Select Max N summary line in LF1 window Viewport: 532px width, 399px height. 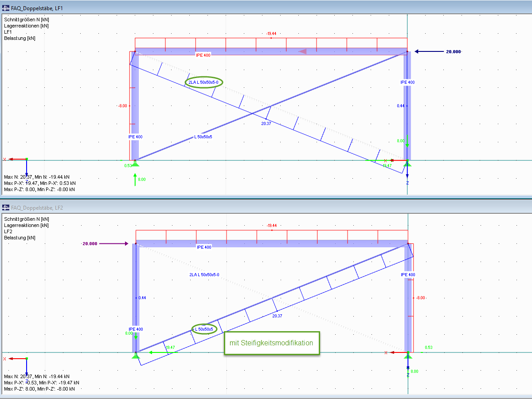click(x=37, y=177)
